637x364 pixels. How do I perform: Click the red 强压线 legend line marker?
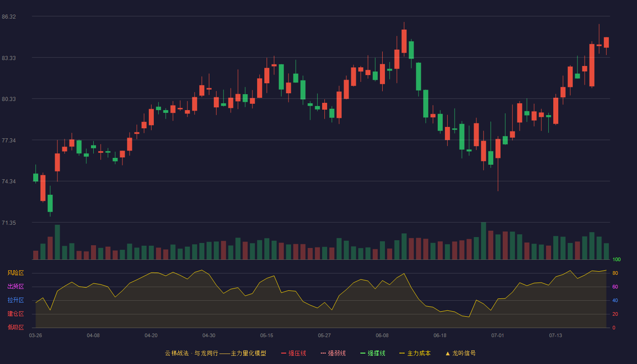[284, 353]
